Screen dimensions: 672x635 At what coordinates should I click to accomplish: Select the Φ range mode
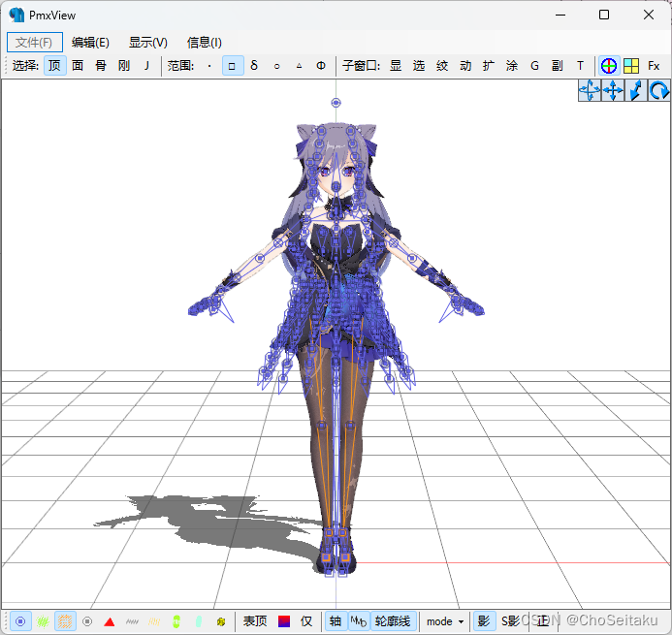click(x=321, y=66)
